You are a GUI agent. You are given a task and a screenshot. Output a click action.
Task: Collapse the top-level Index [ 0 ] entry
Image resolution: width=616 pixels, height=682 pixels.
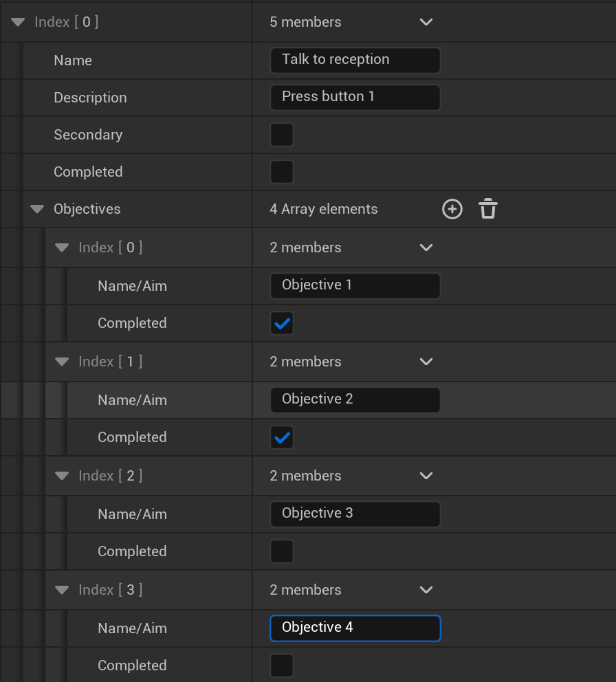[x=18, y=22]
